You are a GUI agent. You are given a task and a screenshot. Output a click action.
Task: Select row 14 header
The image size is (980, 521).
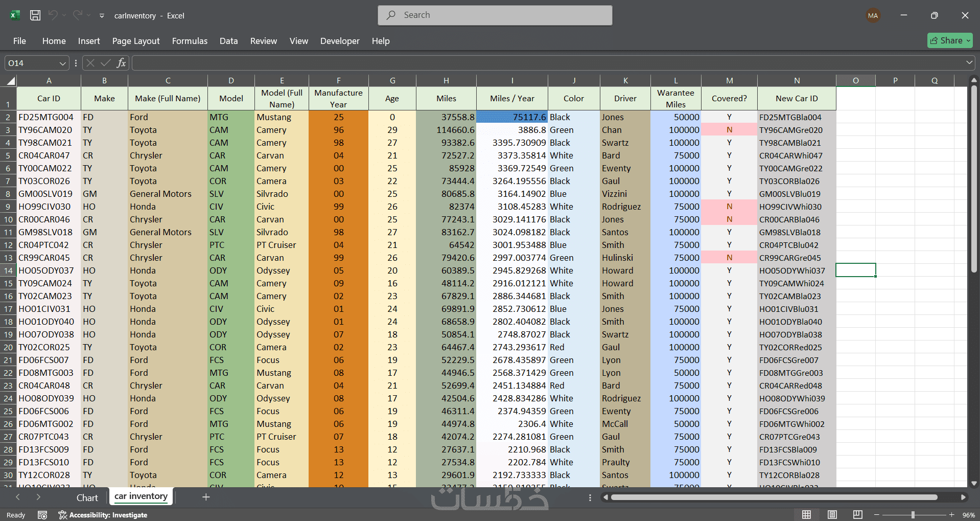pos(8,270)
